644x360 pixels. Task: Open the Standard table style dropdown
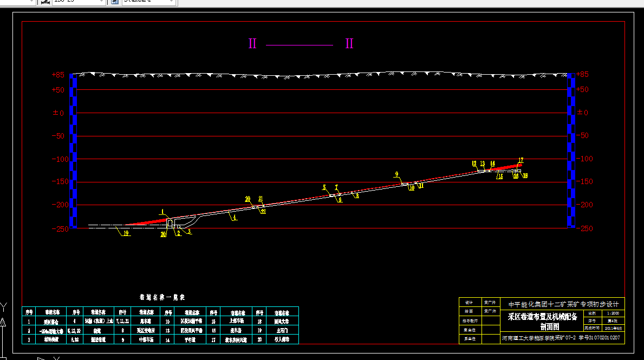pyautogui.click(x=148, y=2)
